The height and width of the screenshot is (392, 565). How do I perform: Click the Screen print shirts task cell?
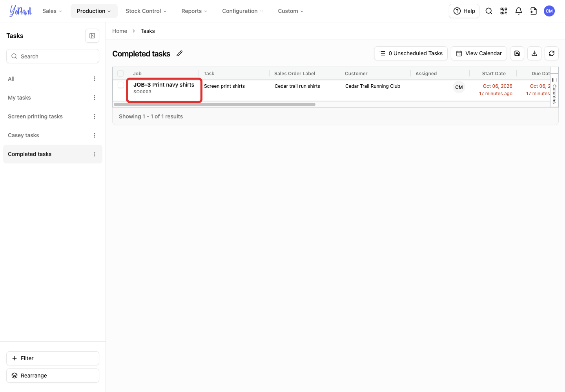[x=224, y=86]
